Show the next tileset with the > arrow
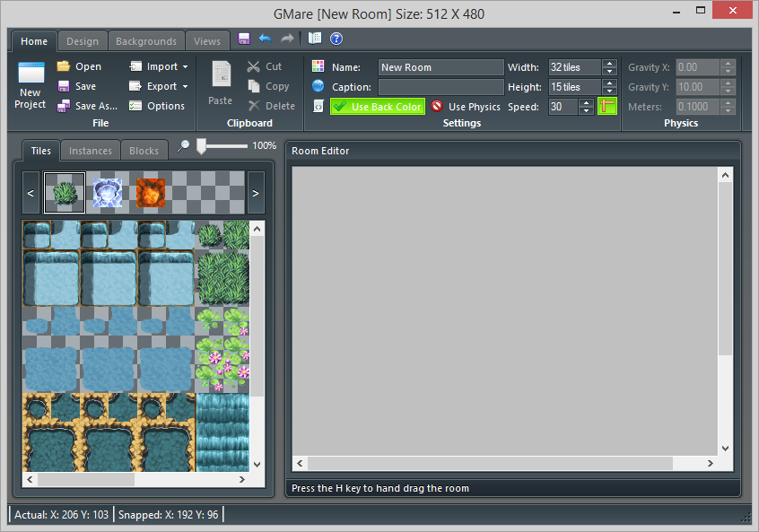 pyautogui.click(x=256, y=193)
